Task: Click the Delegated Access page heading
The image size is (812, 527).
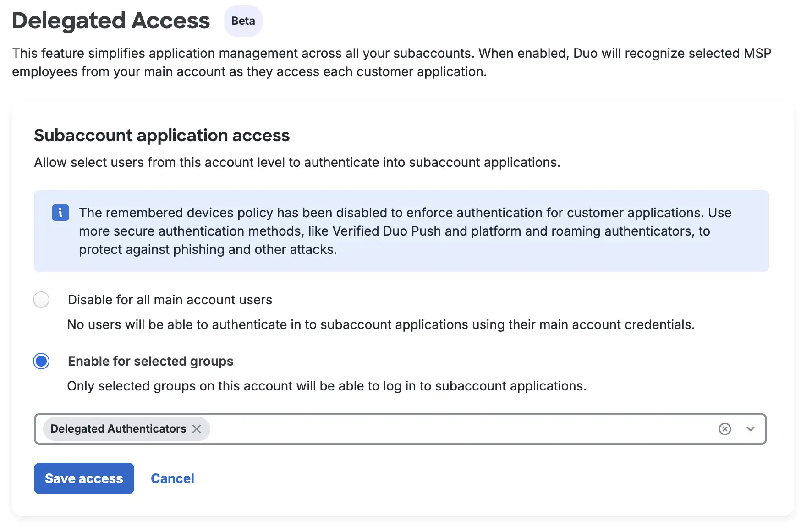Action: point(111,21)
